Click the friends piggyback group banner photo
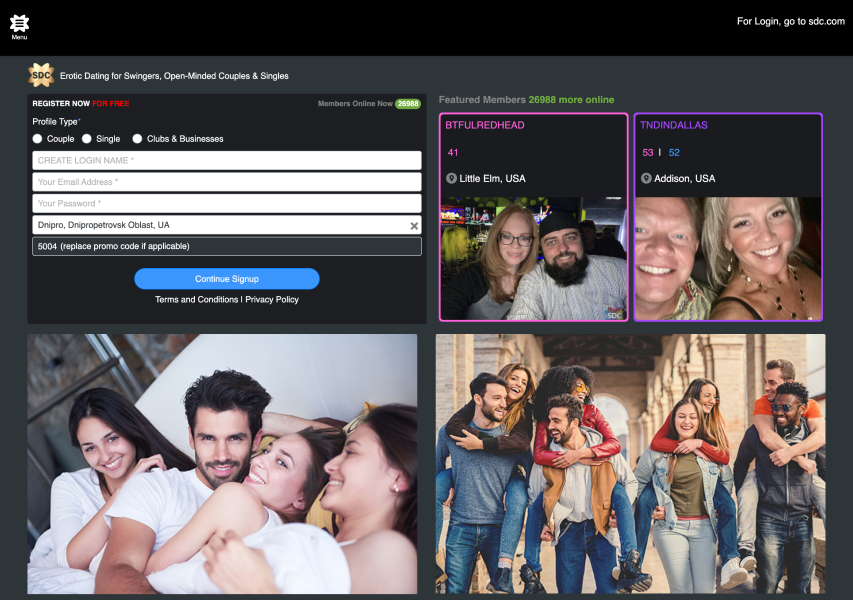Viewport: 853px width, 600px height. (x=631, y=464)
